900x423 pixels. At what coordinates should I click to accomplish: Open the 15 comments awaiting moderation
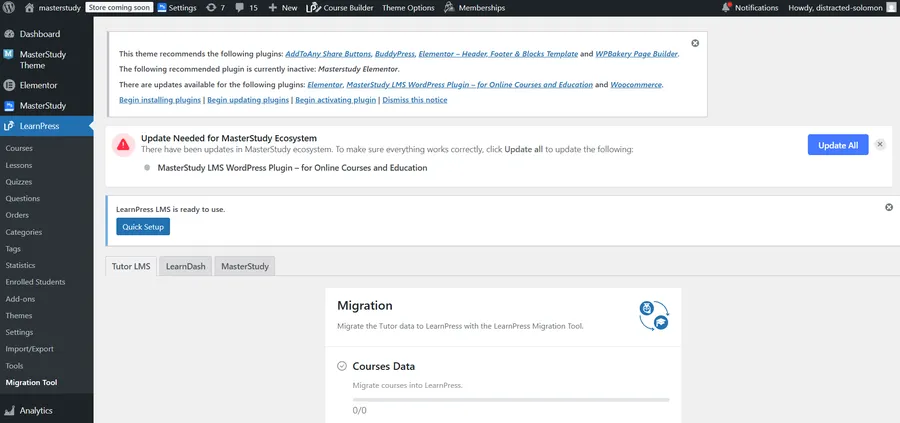(x=247, y=8)
